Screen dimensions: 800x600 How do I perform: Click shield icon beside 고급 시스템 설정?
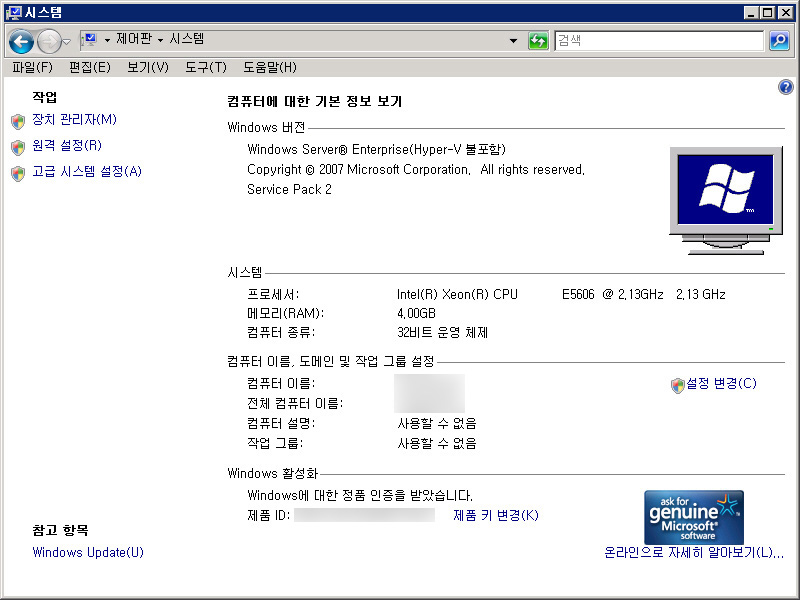[18, 173]
